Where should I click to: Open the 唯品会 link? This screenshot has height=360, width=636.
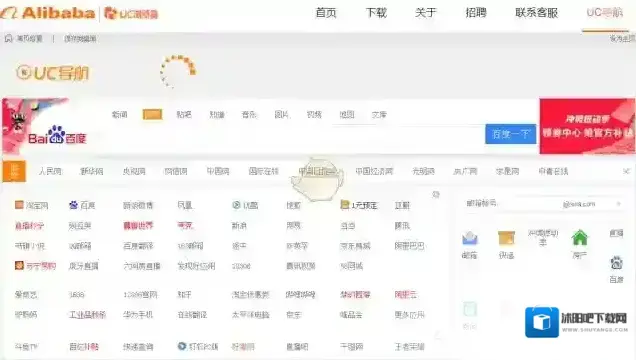(351, 315)
